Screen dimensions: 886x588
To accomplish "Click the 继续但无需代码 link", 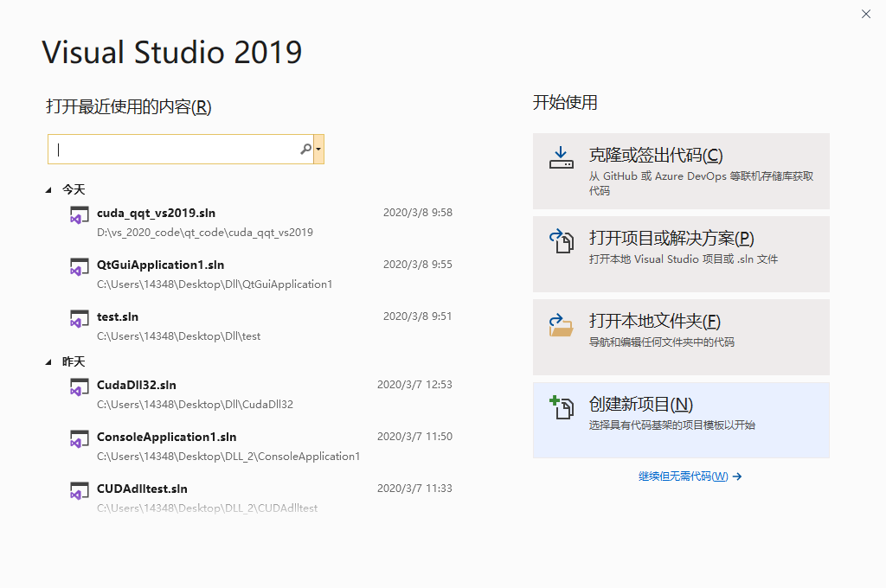I will (x=684, y=476).
